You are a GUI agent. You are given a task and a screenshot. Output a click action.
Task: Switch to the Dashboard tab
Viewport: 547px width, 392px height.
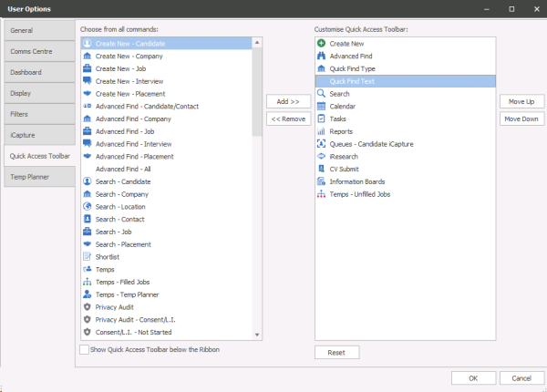point(37,72)
